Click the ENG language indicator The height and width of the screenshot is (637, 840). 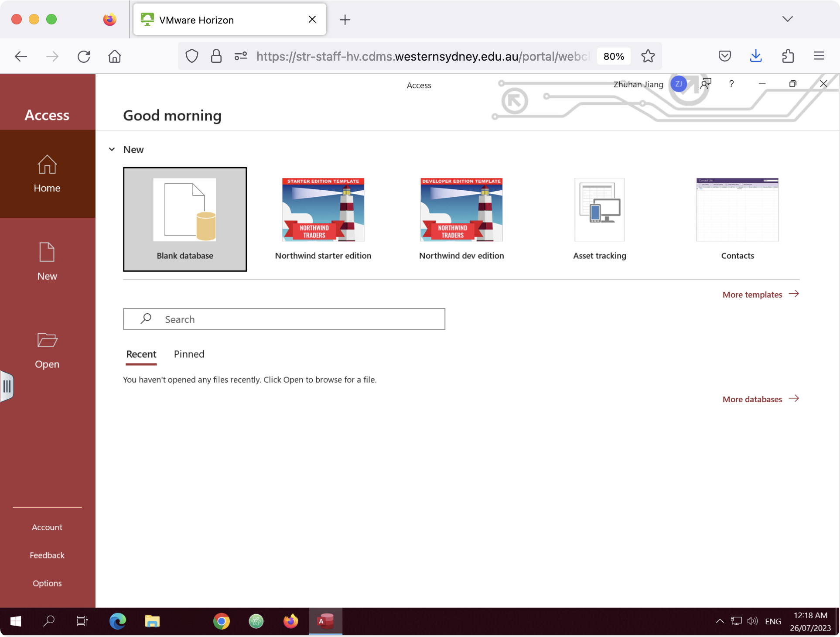773,621
